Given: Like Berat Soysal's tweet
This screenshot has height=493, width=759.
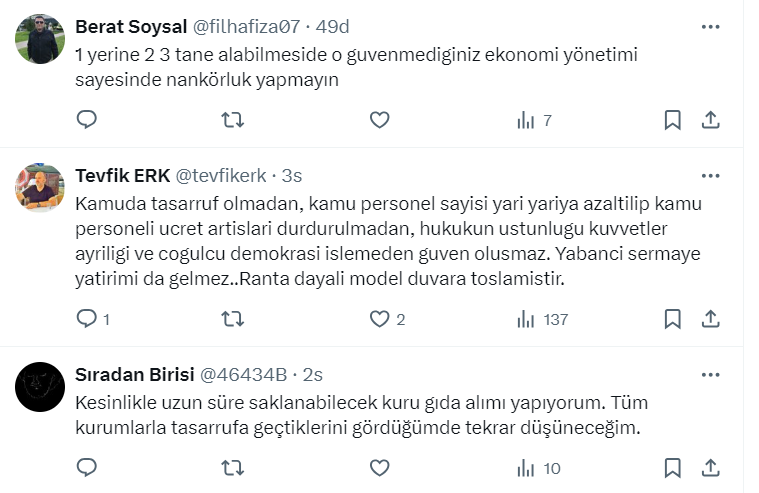Looking at the screenshot, I should (x=379, y=120).
